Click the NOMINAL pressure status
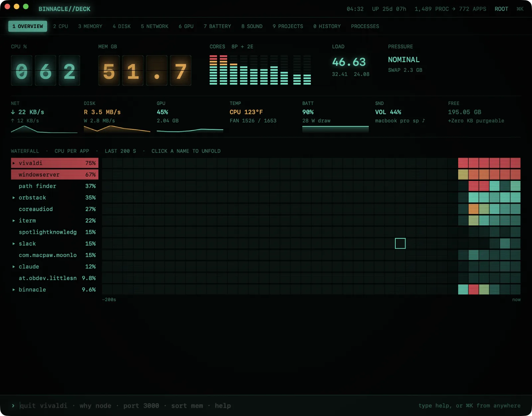 [x=404, y=60]
